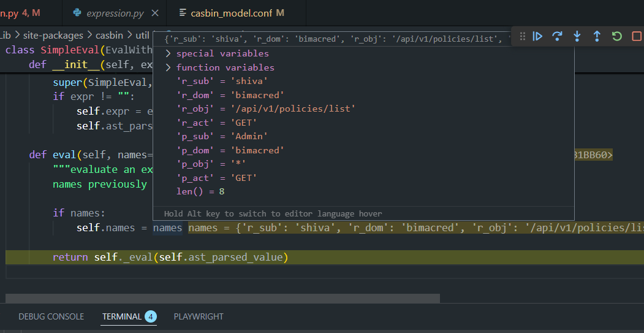The image size is (644, 333).
Task: Select the 'p_obj' = '*' entry
Action: 211,164
